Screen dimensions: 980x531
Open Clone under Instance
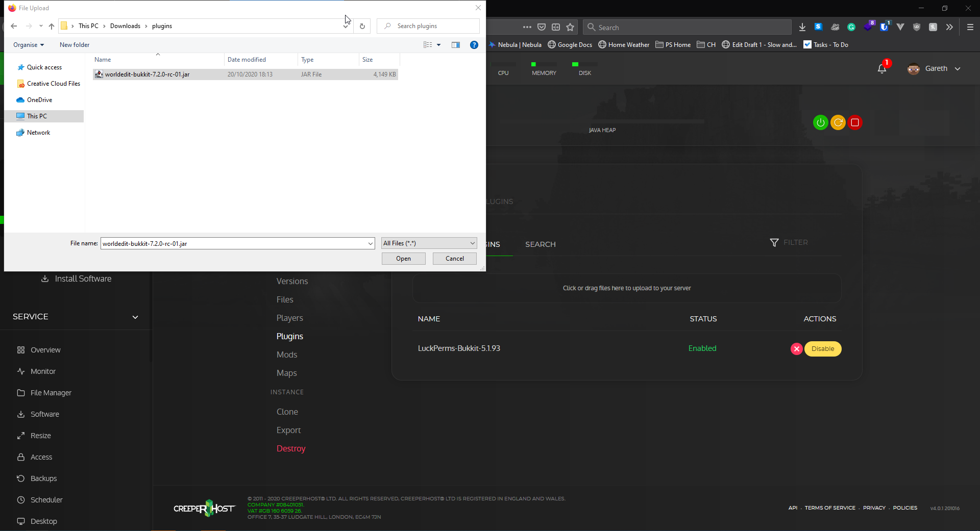coord(287,412)
